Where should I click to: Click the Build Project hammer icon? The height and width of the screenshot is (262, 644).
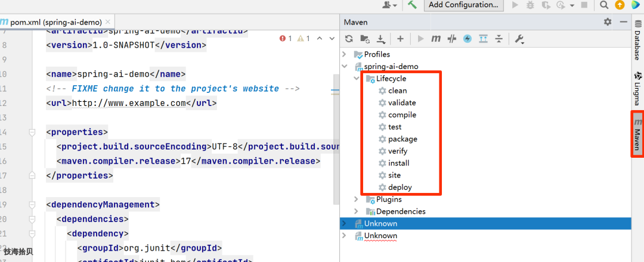pos(413,5)
